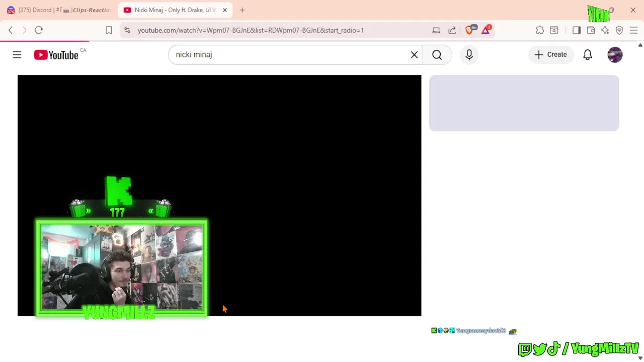
Task: Close the Nicki Minaj YouTube tab
Action: click(225, 10)
